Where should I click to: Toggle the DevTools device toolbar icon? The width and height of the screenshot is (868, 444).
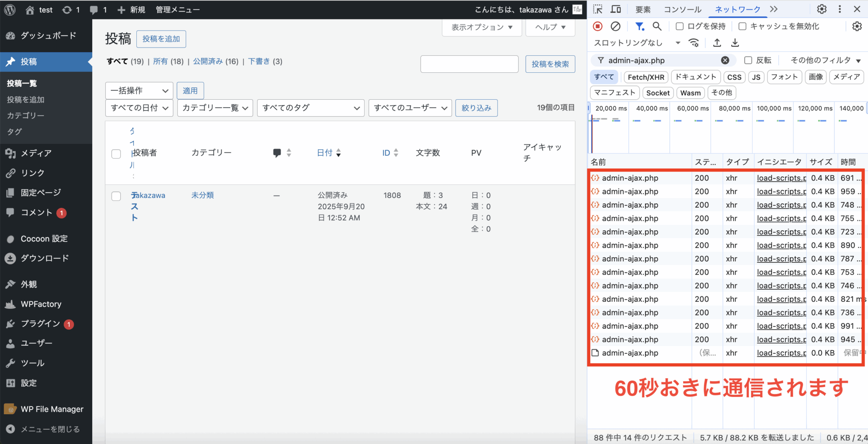coord(616,9)
